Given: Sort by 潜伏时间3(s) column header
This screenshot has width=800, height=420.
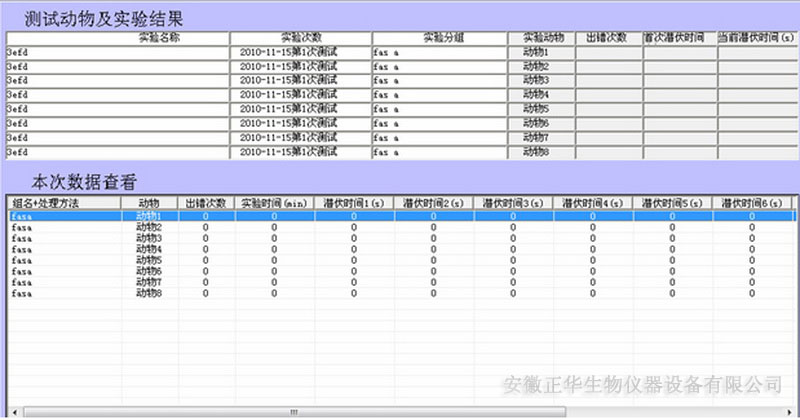Looking at the screenshot, I should [513, 203].
